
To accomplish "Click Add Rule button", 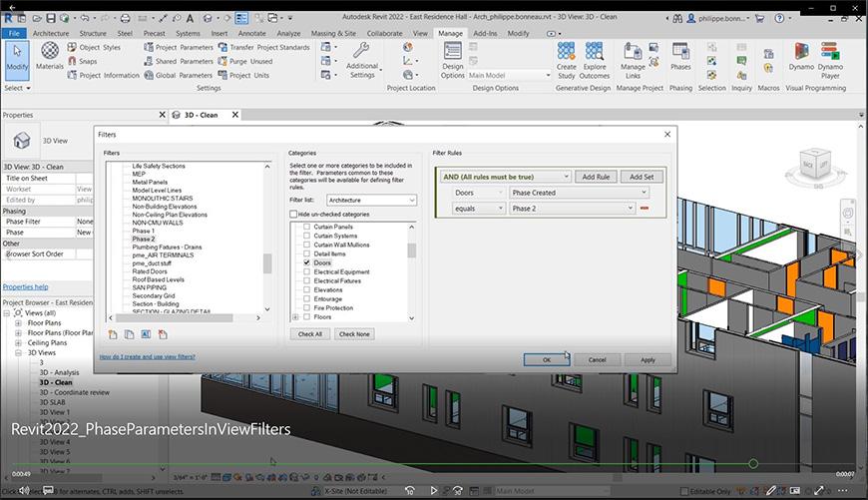I will click(596, 177).
